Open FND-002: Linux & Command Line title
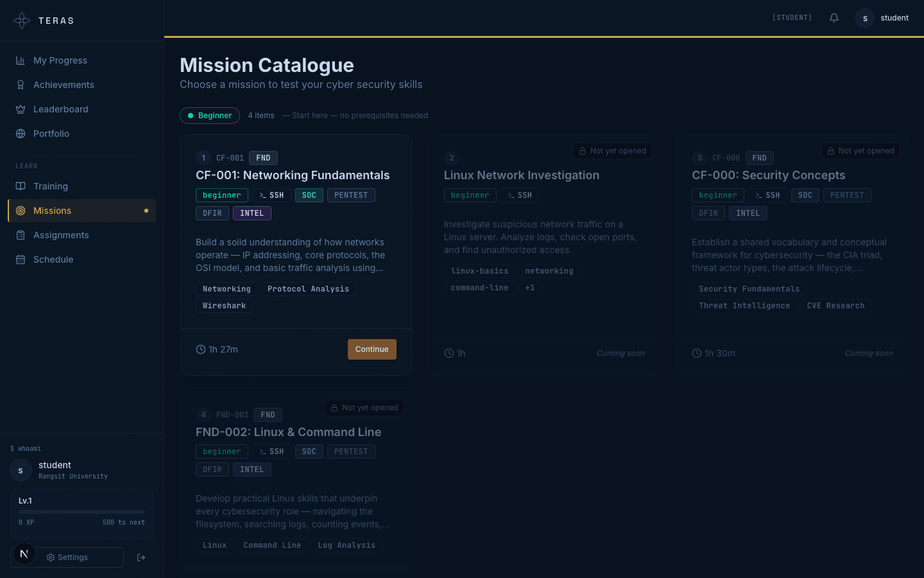Screen dimensions: 924x578 289,432
